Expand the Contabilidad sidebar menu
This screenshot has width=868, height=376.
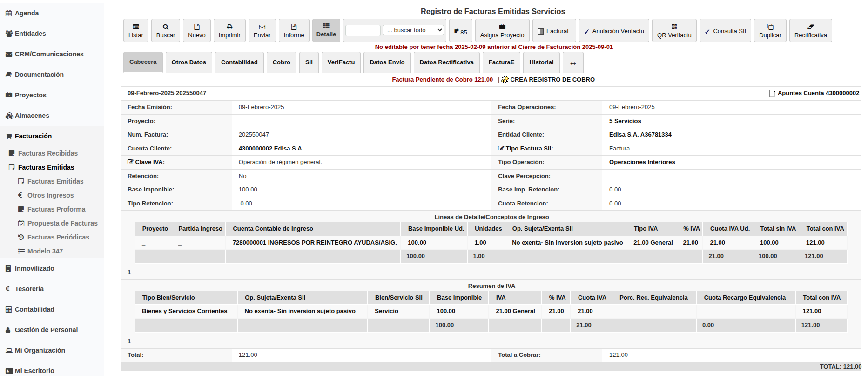click(x=34, y=309)
